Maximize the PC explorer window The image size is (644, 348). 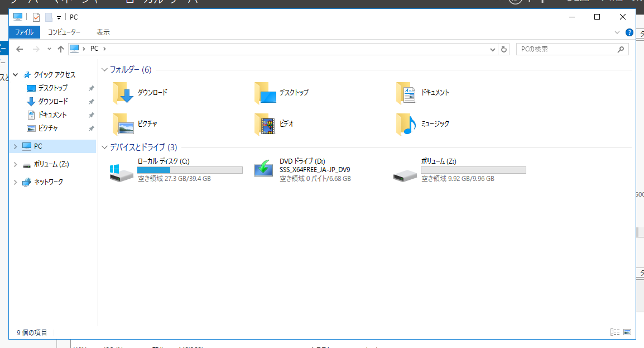pos(597,17)
